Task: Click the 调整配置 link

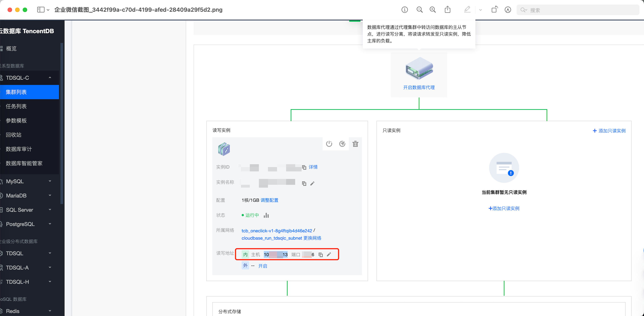Action: coord(269,200)
